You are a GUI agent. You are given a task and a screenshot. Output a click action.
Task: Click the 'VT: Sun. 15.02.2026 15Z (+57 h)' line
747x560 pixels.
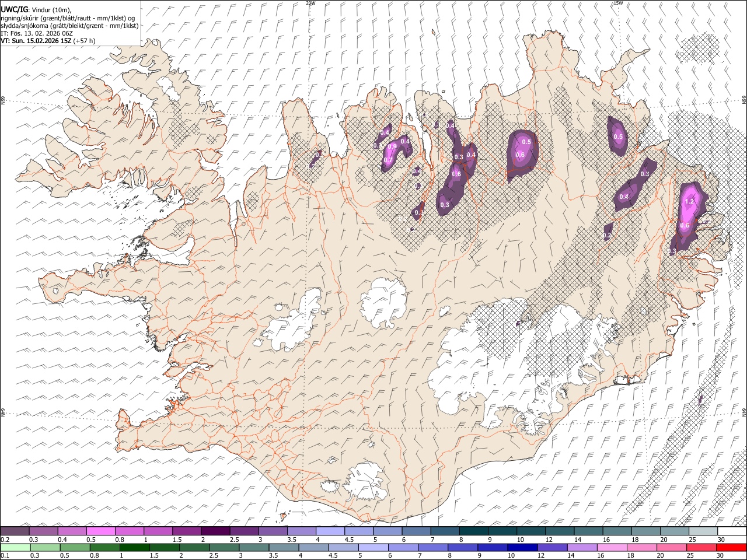click(48, 41)
